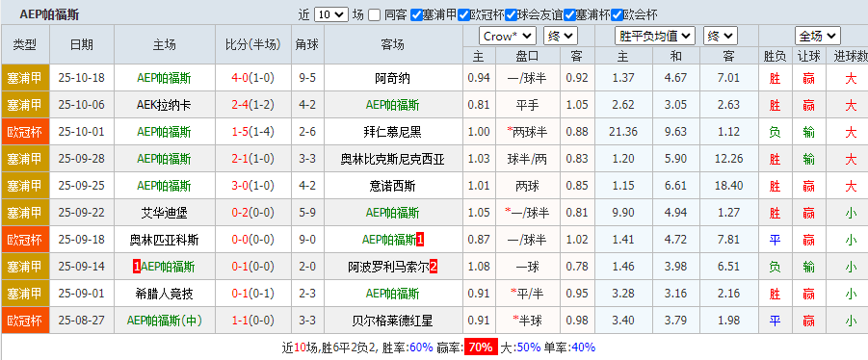
Task: Click the 欧冠杯 tag on the 25-10-01 row
Action: [x=25, y=132]
